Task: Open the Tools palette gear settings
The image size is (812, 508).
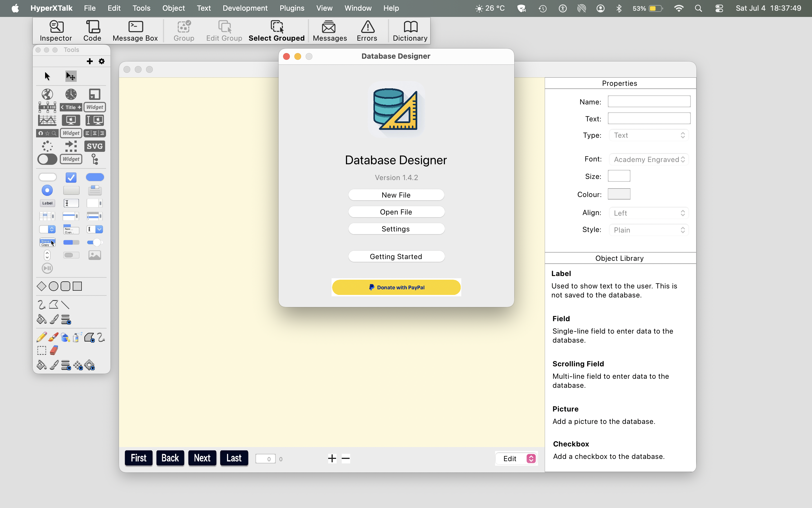Action: [102, 61]
